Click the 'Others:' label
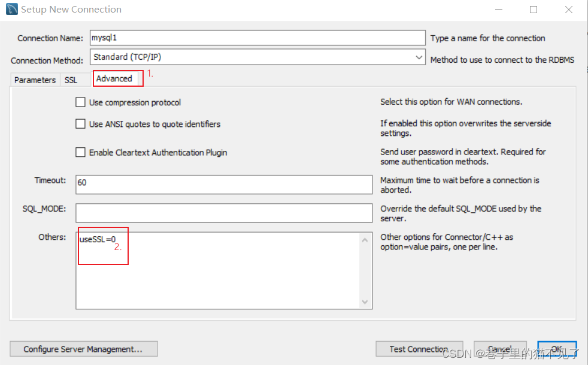This screenshot has height=365, width=588. click(52, 237)
